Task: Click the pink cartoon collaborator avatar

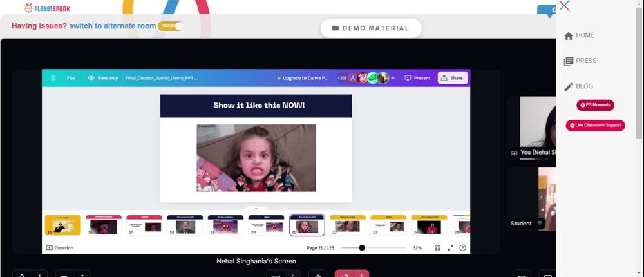Action: tap(363, 78)
